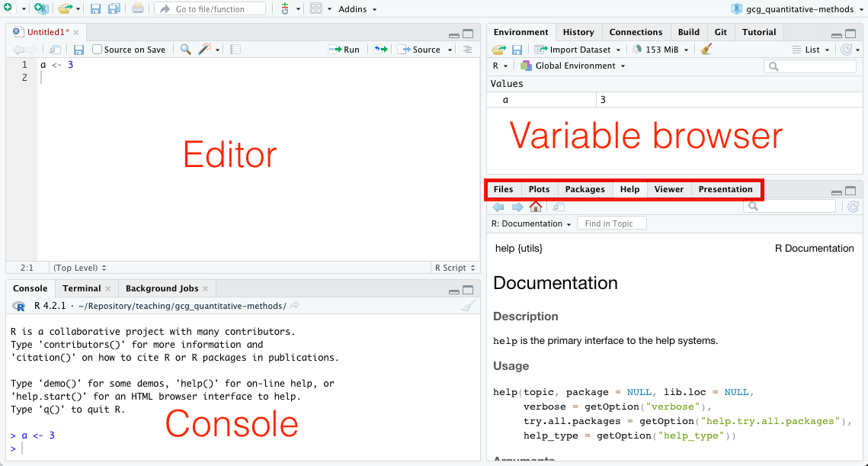Save the workspace in the Environment pane

(x=517, y=50)
